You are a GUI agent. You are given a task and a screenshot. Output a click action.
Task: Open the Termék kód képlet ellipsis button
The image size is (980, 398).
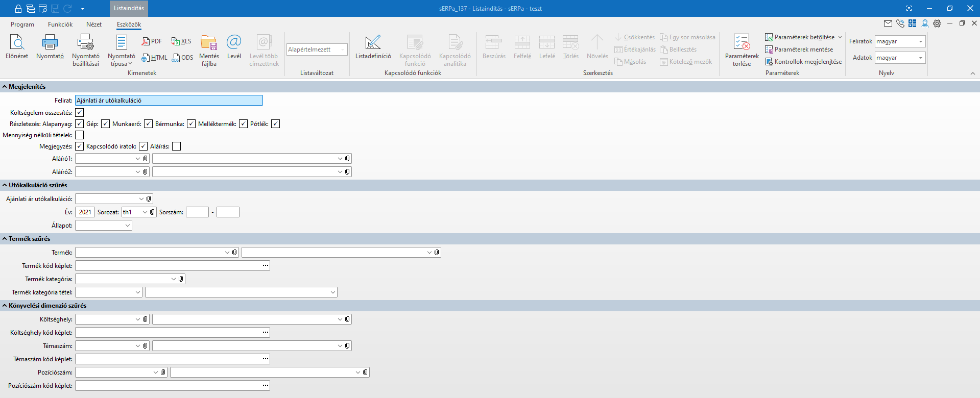coord(266,265)
